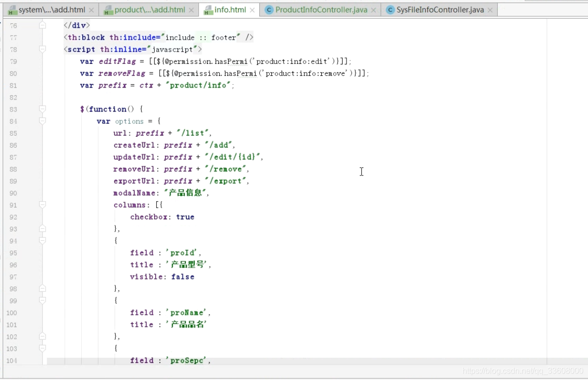
Task: Toggle the fold marker at line 98
Action: point(42,288)
